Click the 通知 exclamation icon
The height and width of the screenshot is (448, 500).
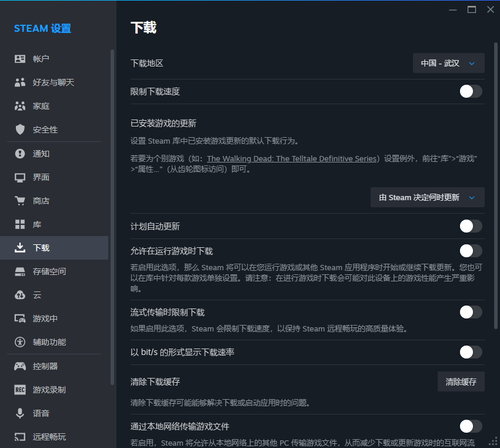[x=20, y=154]
